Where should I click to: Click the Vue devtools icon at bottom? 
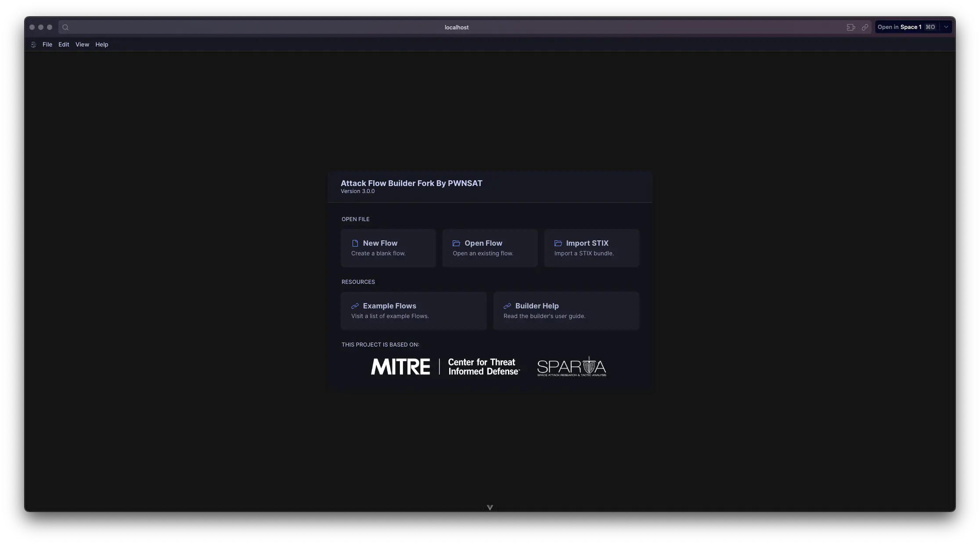(490, 508)
